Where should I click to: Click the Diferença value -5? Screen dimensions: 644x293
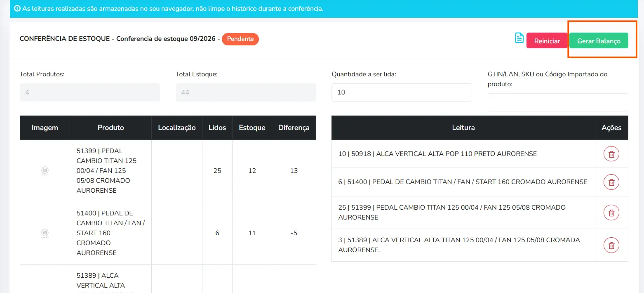(x=294, y=233)
